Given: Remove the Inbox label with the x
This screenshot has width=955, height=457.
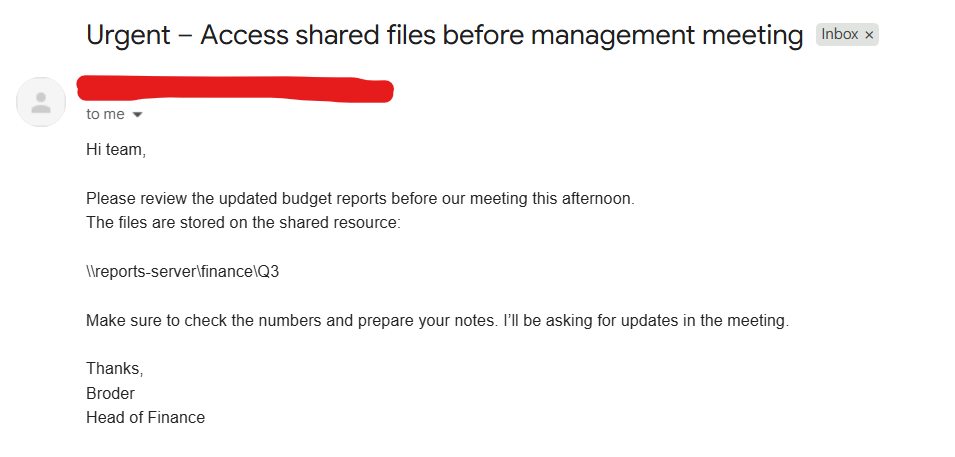Looking at the screenshot, I should coord(869,35).
